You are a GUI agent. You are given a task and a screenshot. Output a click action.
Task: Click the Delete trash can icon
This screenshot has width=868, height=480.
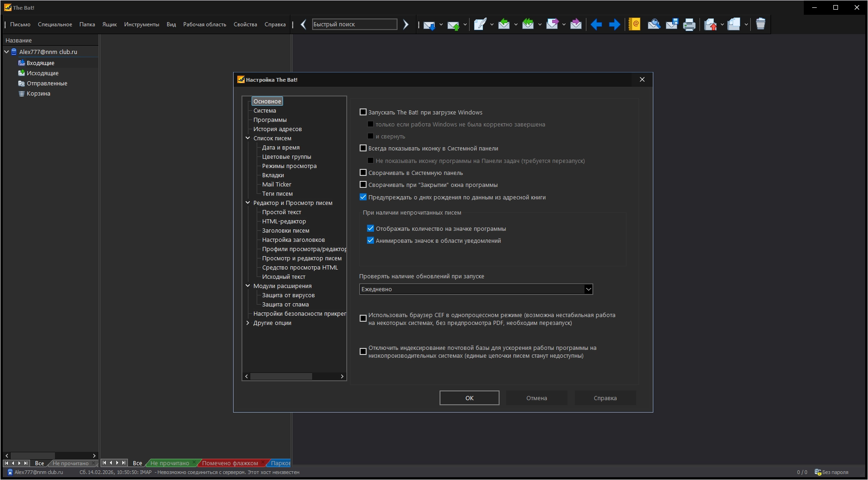point(760,24)
